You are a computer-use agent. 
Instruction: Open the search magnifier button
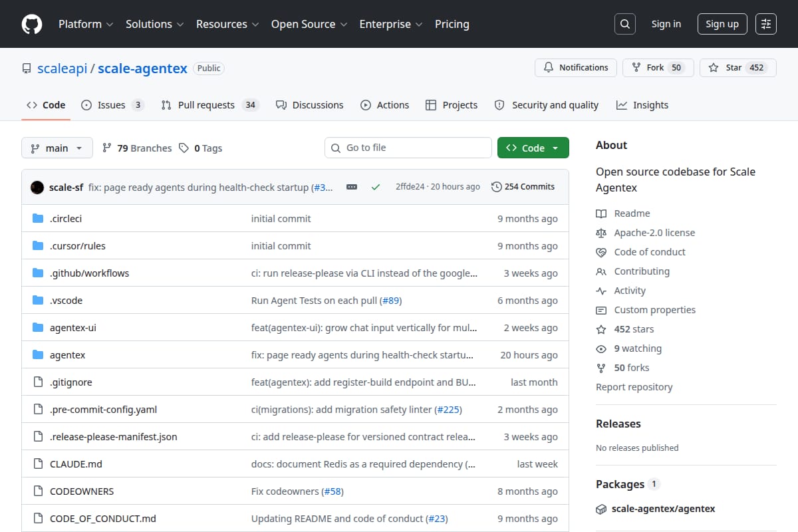click(624, 24)
